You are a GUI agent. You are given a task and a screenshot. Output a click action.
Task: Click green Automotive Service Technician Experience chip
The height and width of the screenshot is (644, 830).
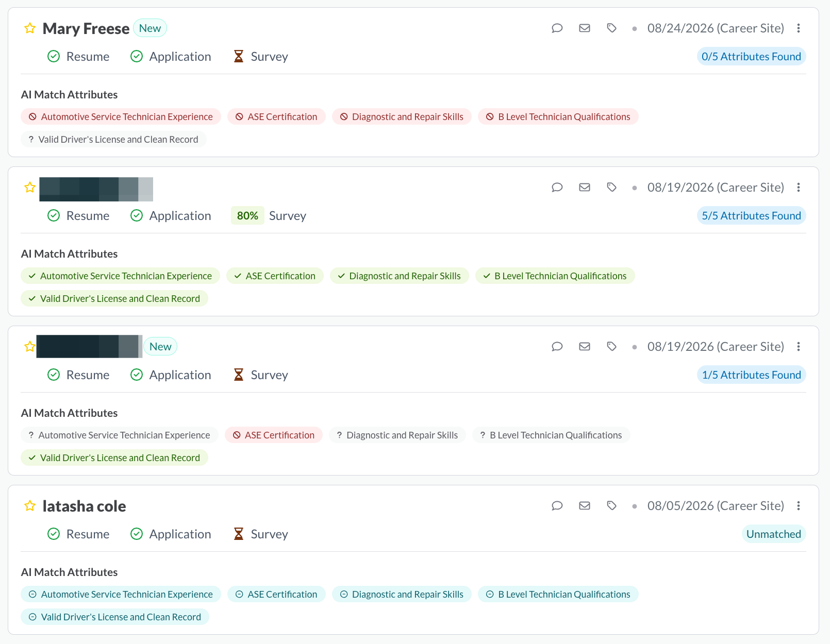(x=120, y=276)
